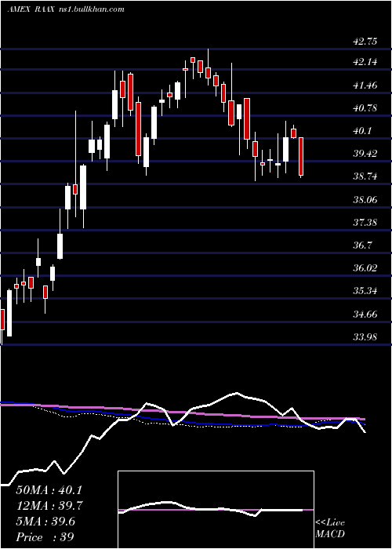The image size is (392, 549).
Task: Click the Price : 39 readout
Action: point(45,537)
